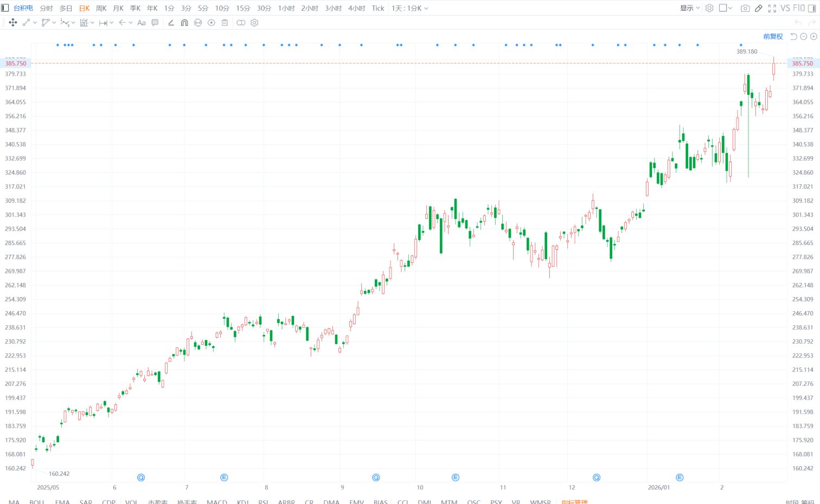Select the wave pattern drawing tool
This screenshot has height=504, width=820.
tap(65, 23)
